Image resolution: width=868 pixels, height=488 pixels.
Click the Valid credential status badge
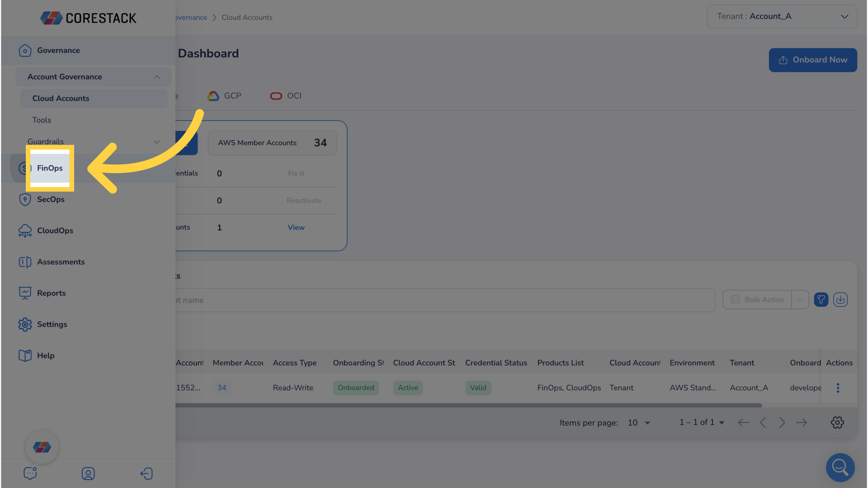pos(478,388)
